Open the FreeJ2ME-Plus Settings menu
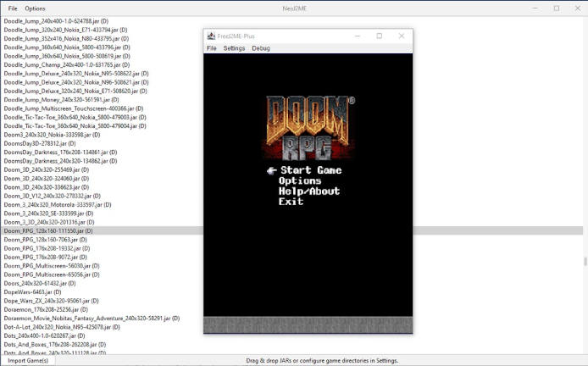588x366 pixels. pyautogui.click(x=234, y=48)
